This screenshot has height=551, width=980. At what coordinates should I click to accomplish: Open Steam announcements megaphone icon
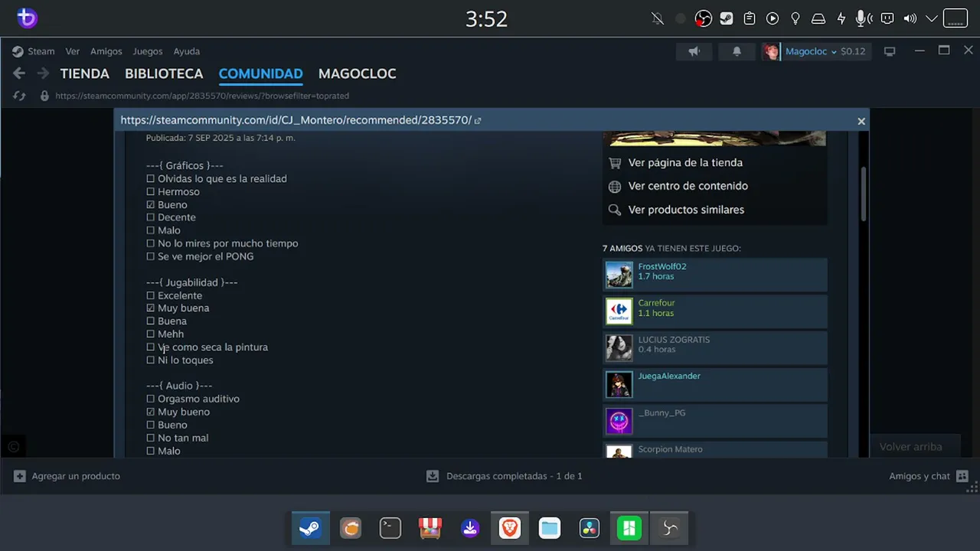pyautogui.click(x=694, y=51)
